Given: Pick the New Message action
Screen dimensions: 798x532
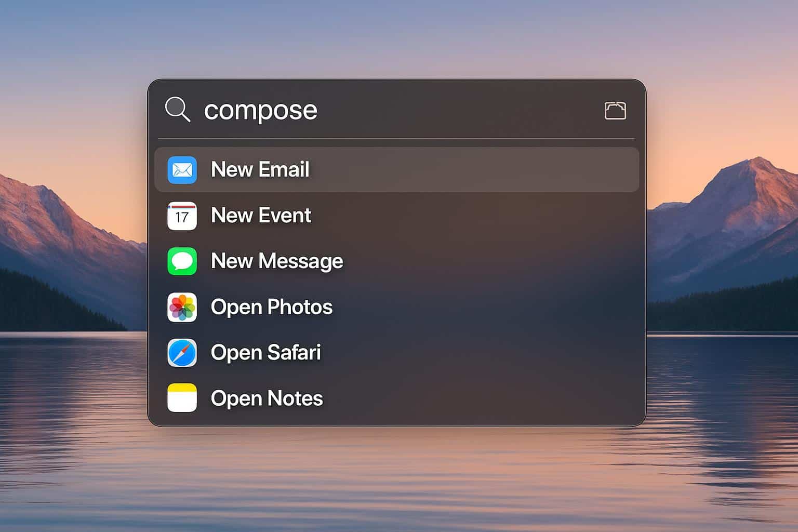Looking at the screenshot, I should [x=276, y=261].
